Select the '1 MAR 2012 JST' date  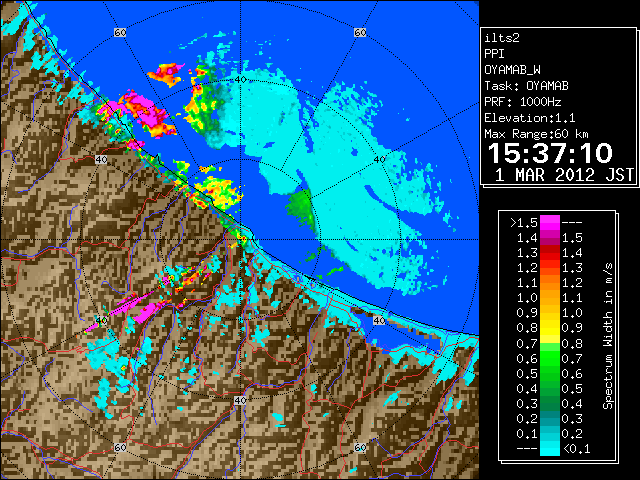click(564, 175)
